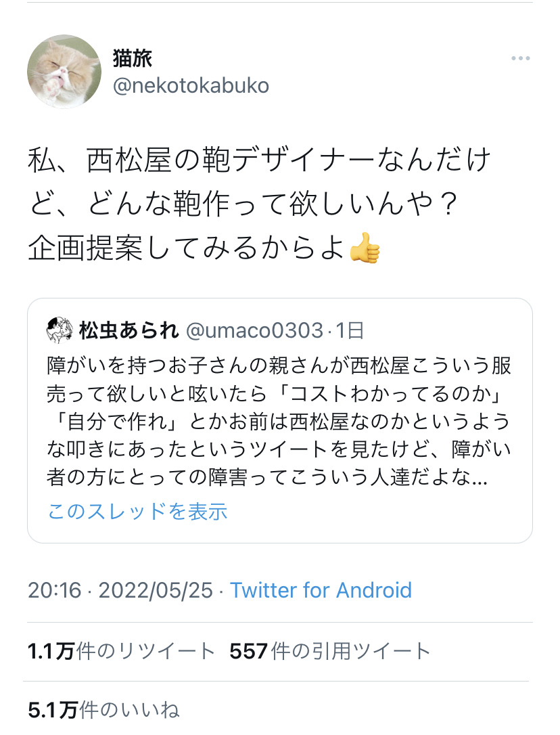The image size is (560, 735).
Task: View the 1.1万件のリツイート list
Action: (121, 652)
